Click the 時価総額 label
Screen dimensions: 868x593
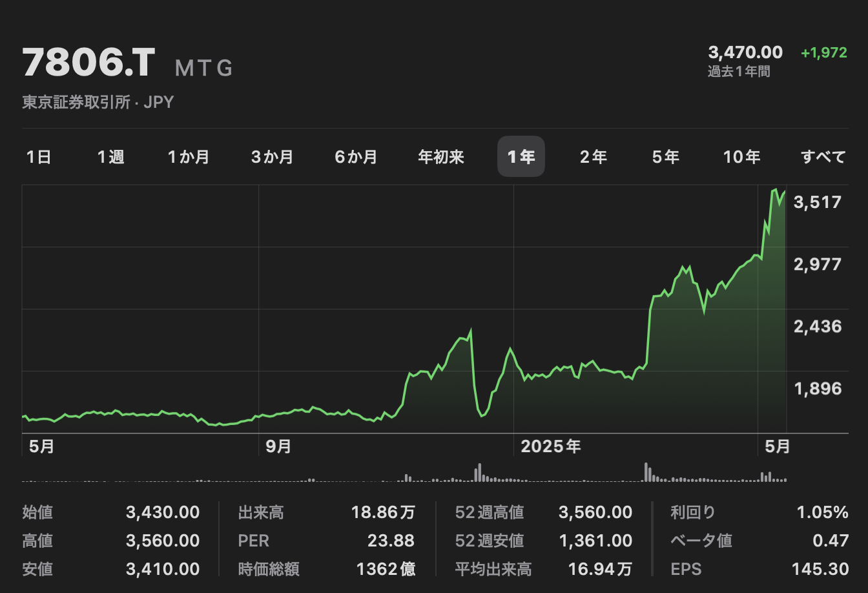269,569
